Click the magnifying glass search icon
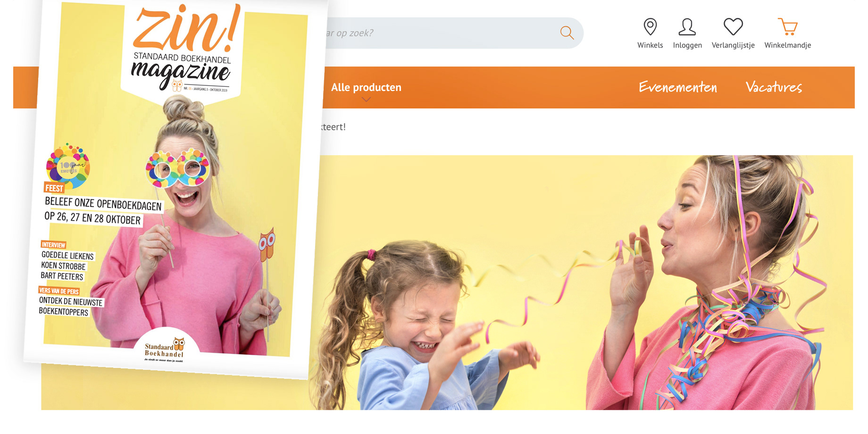 pos(567,33)
